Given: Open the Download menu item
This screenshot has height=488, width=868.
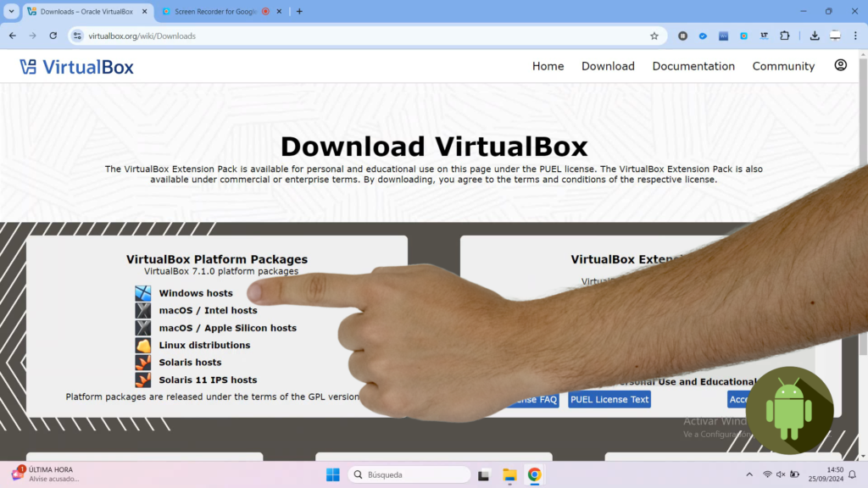Looking at the screenshot, I should pyautogui.click(x=608, y=66).
